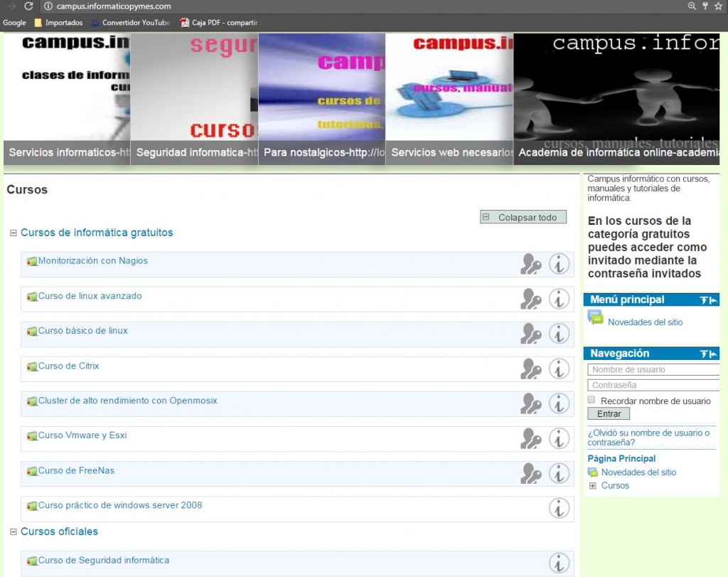Click the zoom magnifier icon in address bar

click(692, 6)
